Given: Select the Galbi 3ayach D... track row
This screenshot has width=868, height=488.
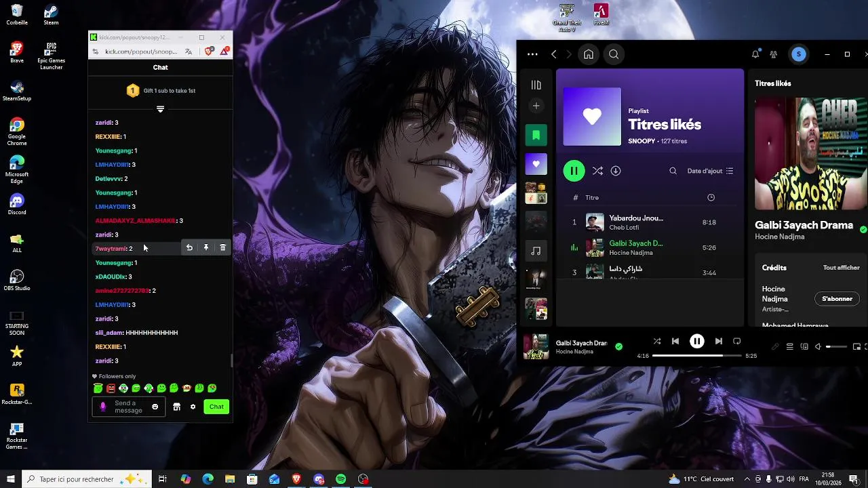Looking at the screenshot, I should [650, 247].
